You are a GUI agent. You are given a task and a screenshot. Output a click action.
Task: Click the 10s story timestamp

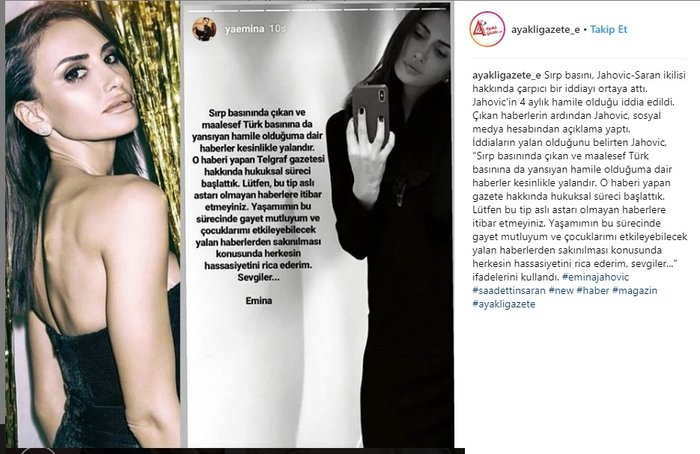(x=277, y=29)
